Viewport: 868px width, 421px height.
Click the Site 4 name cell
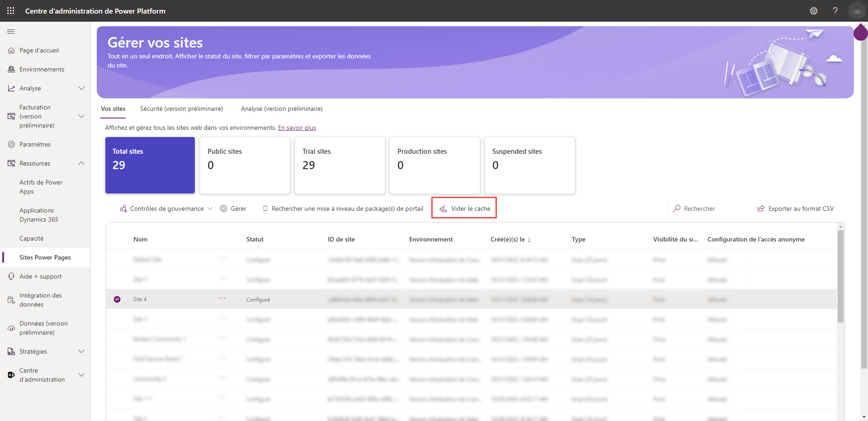point(140,299)
